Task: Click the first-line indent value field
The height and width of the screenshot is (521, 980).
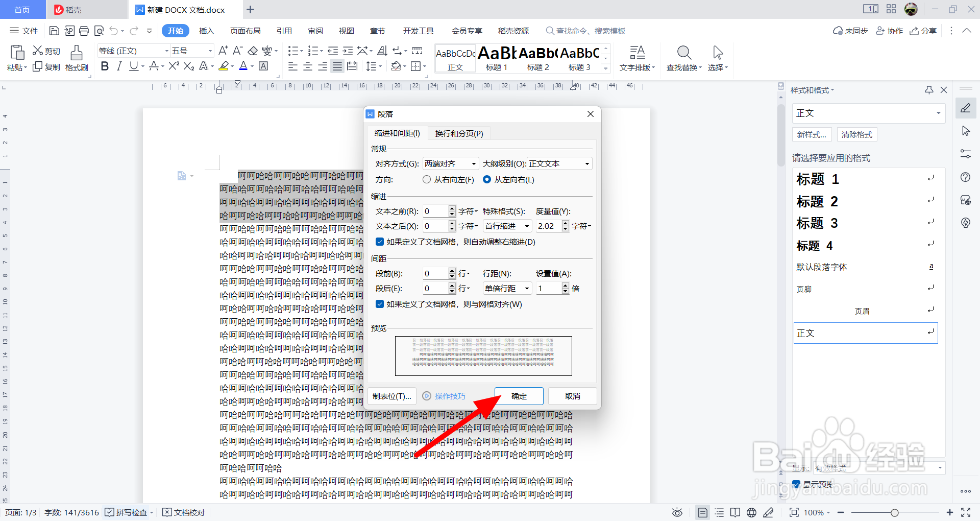Action: 549,226
